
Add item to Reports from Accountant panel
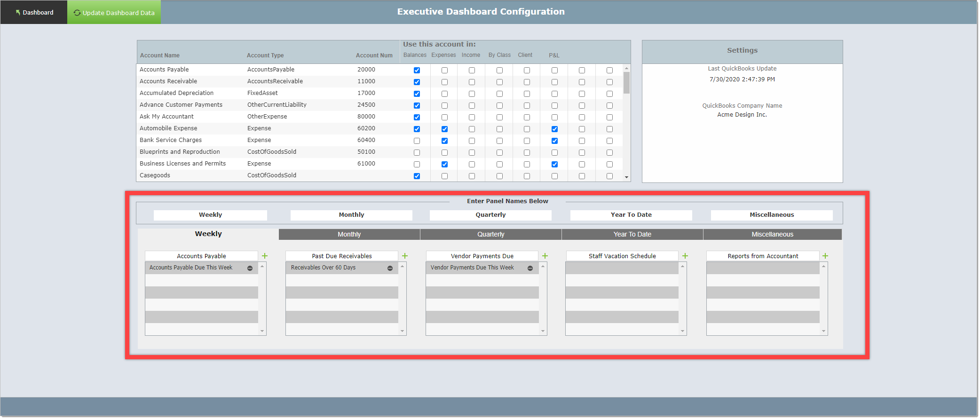pyautogui.click(x=825, y=256)
